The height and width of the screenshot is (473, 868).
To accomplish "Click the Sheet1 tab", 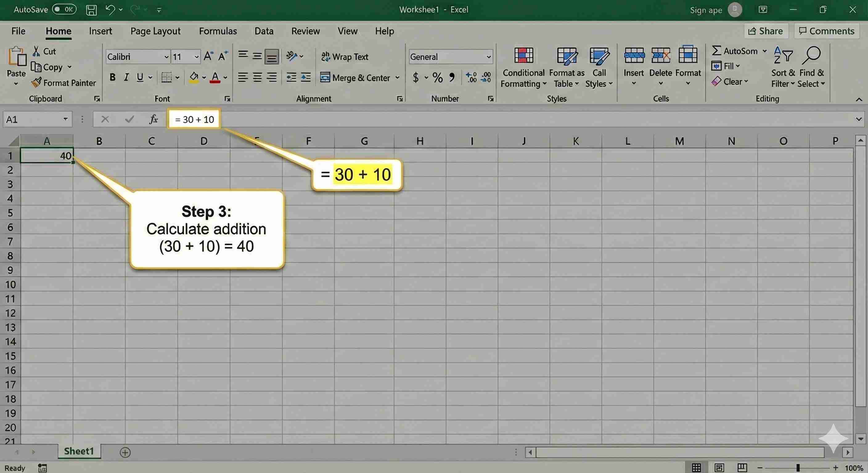I will click(79, 451).
